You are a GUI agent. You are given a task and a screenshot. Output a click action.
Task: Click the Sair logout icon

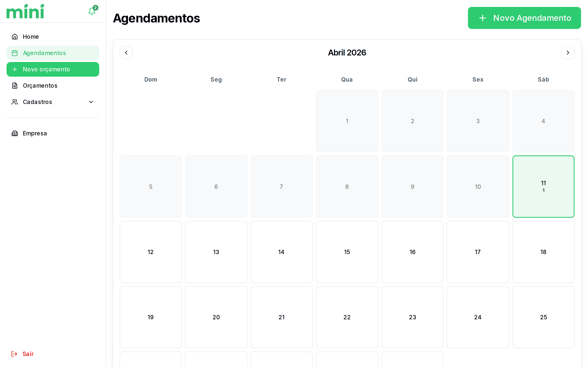tap(14, 354)
